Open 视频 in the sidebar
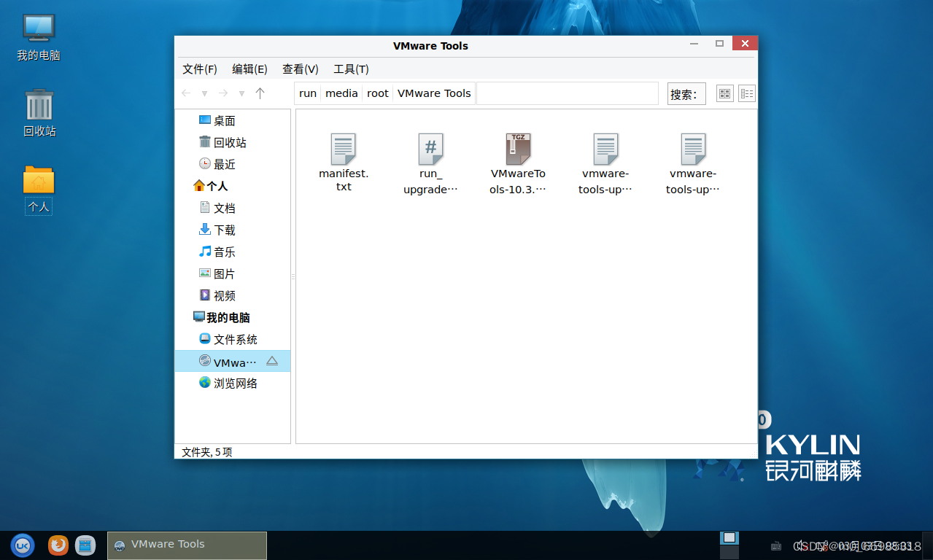933x560 pixels. coord(233,295)
